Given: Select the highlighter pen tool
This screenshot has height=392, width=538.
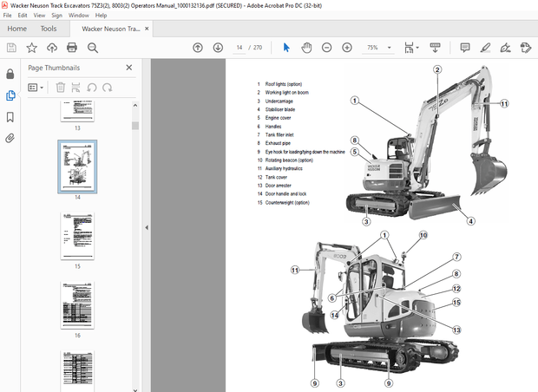Looking at the screenshot, I should tap(486, 48).
